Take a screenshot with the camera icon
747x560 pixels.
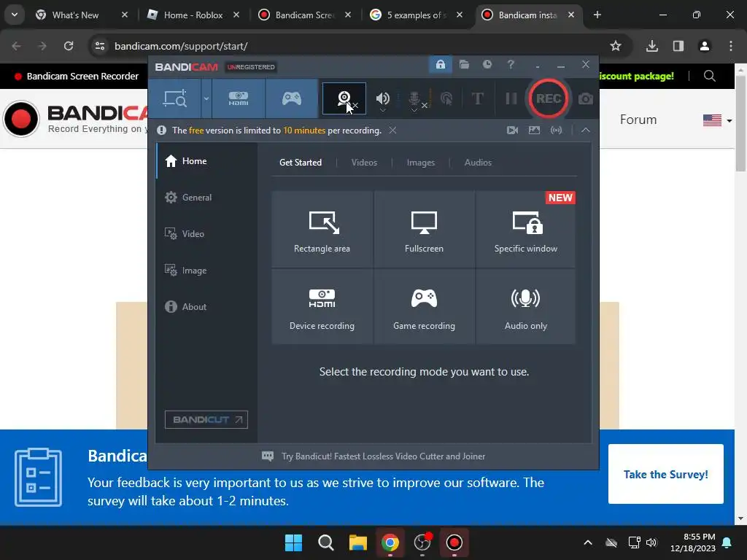tap(586, 98)
